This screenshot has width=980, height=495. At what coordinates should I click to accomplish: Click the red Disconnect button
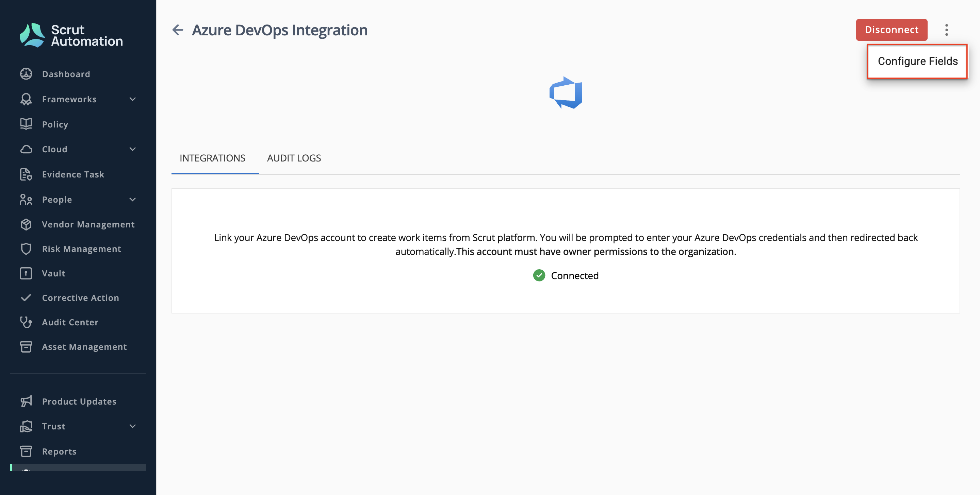(x=892, y=30)
